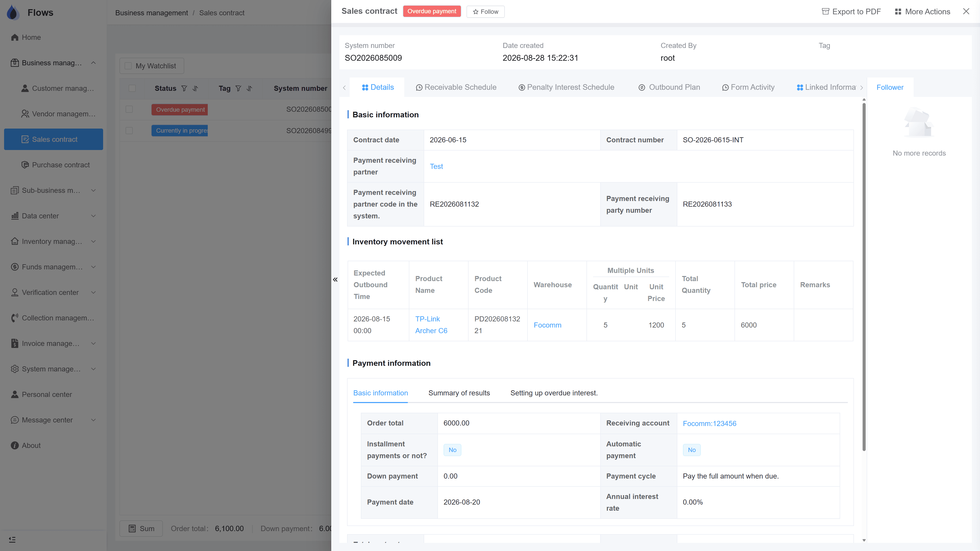Open the TP-Link Archer C6 product link
This screenshot has width=980, height=551.
pos(431,325)
